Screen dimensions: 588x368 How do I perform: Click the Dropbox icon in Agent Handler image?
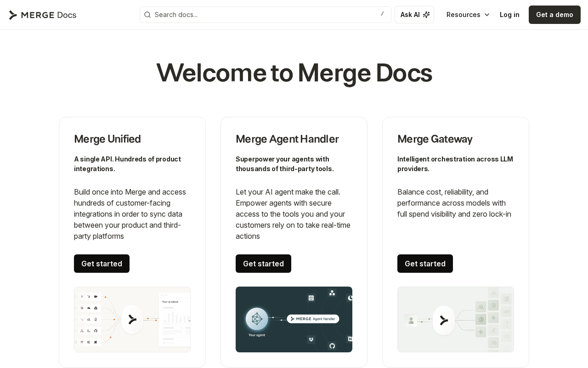click(311, 339)
